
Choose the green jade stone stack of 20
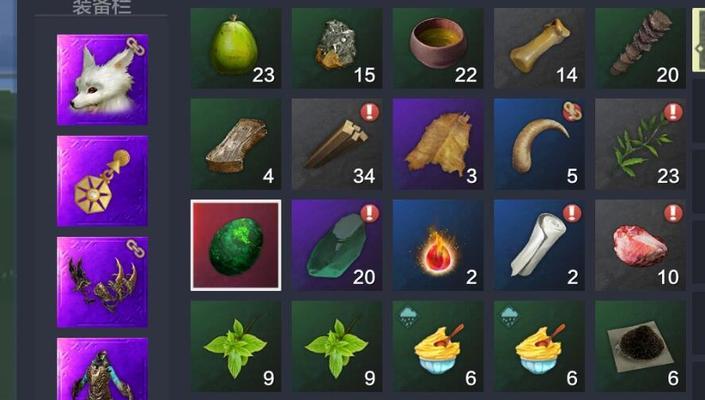pyautogui.click(x=337, y=245)
